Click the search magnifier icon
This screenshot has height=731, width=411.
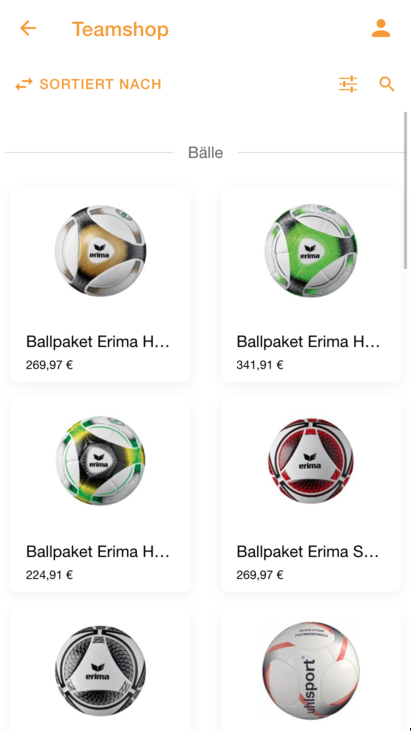[387, 84]
